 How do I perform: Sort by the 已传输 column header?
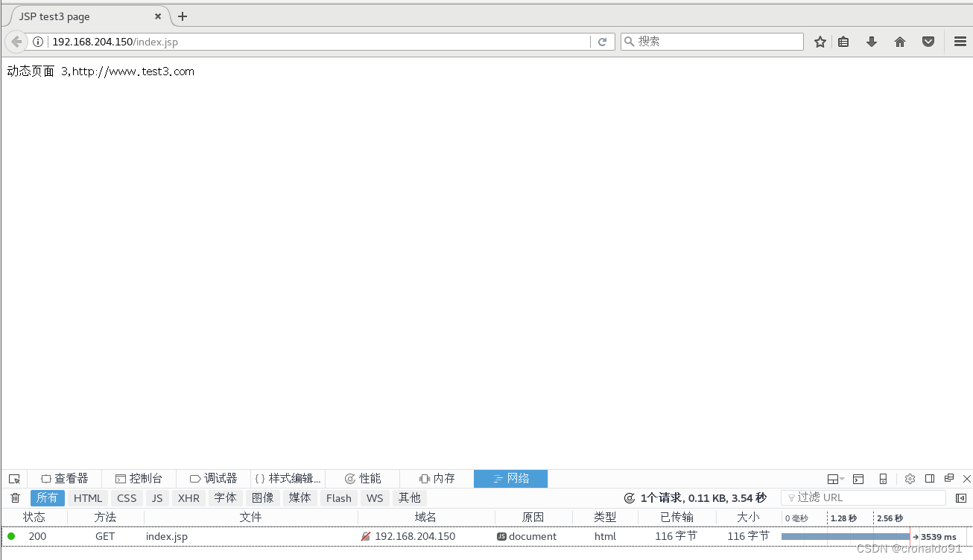[x=676, y=518]
